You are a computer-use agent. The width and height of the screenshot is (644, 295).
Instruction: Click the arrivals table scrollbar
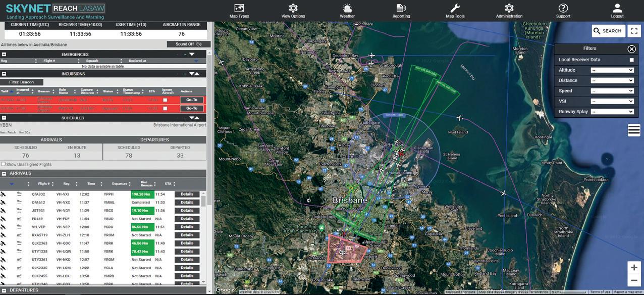(203, 201)
